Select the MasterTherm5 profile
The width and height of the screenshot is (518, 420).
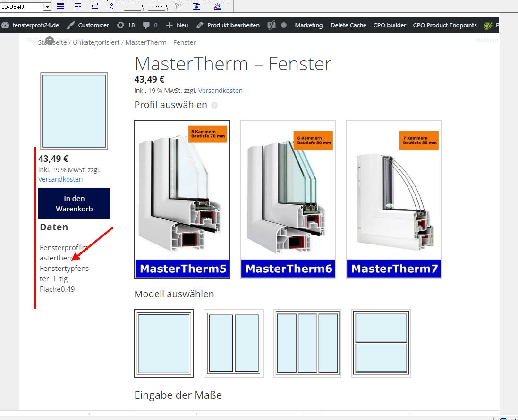coord(182,200)
